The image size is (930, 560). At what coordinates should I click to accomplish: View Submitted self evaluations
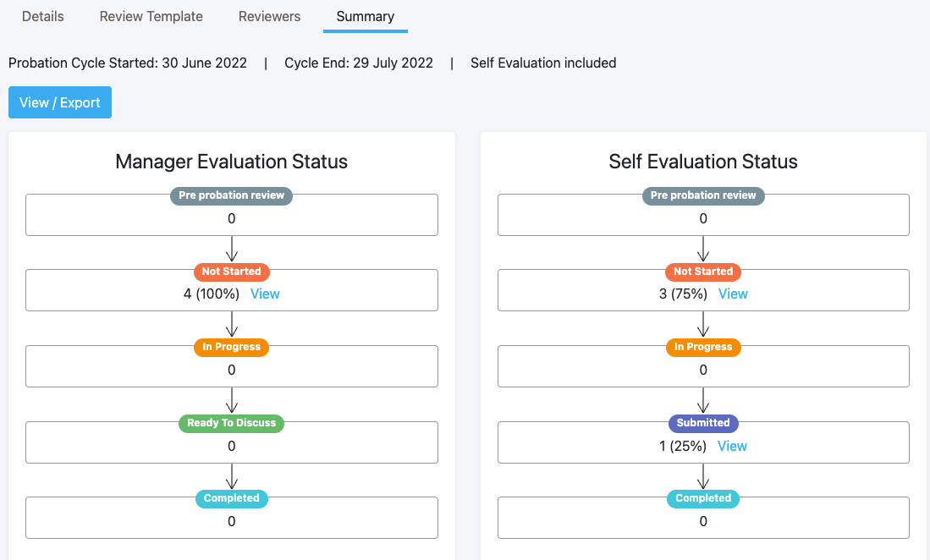[732, 446]
